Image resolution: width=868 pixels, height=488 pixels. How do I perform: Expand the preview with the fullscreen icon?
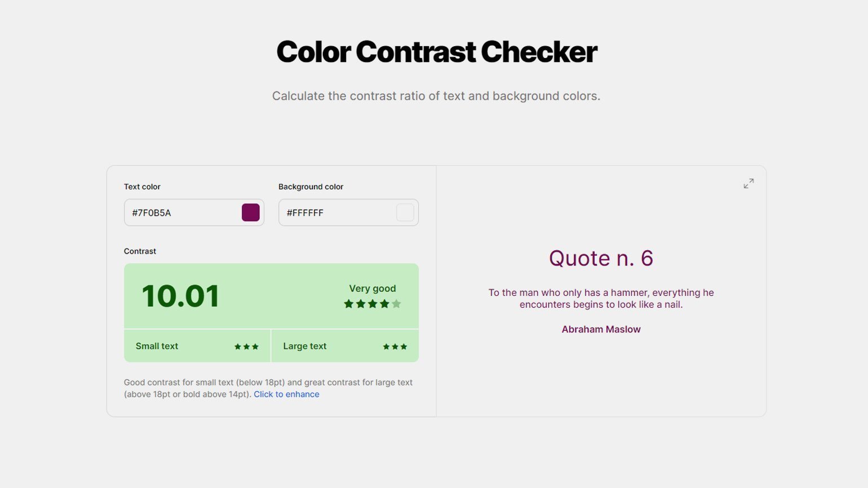(x=749, y=184)
